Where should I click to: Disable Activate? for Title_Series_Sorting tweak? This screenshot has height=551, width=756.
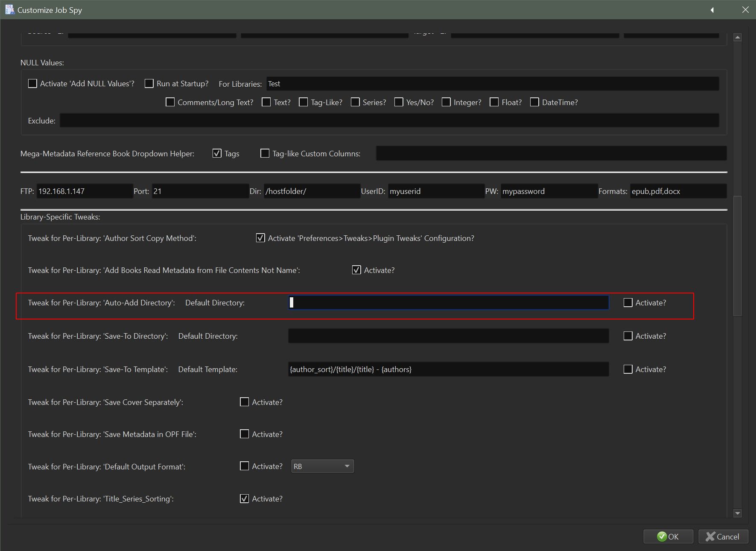244,499
